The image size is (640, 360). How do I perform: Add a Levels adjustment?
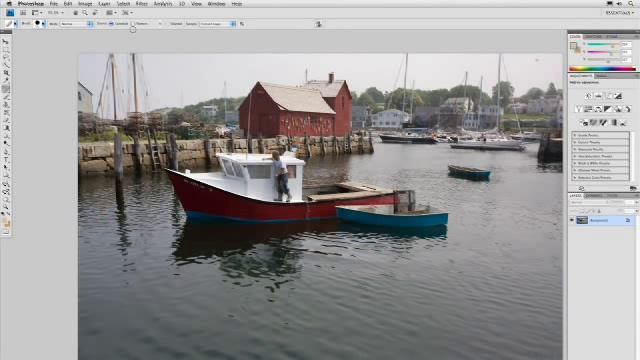coord(598,96)
